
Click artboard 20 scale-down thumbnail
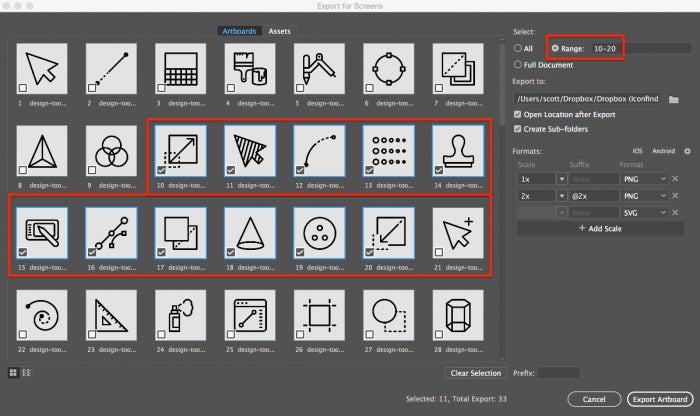click(x=389, y=233)
